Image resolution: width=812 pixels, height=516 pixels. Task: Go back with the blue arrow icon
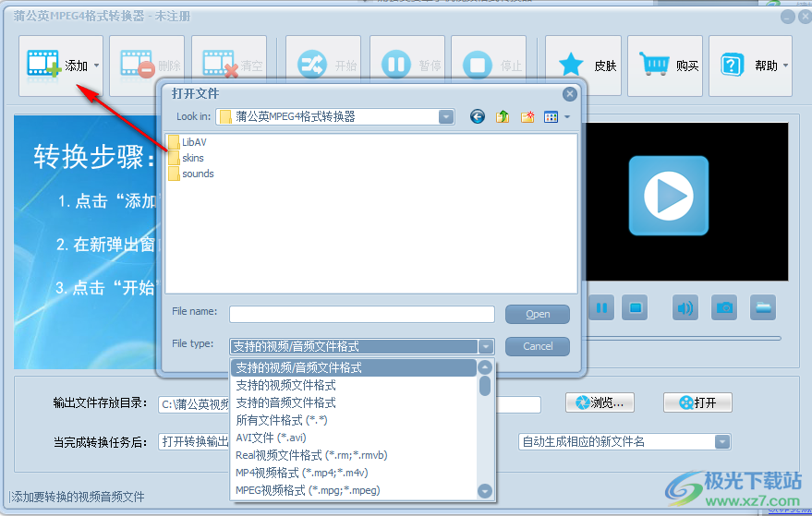(x=478, y=117)
